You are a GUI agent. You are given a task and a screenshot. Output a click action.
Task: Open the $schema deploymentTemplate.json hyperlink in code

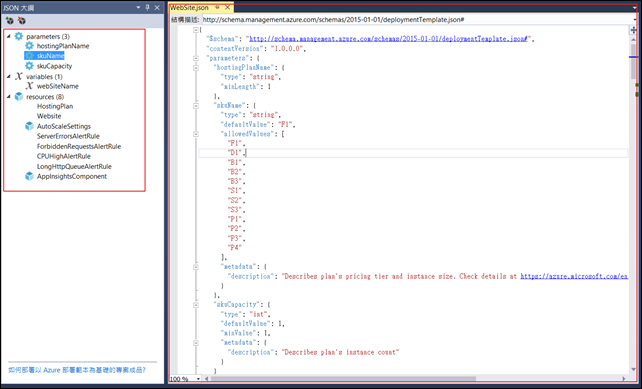click(x=388, y=39)
